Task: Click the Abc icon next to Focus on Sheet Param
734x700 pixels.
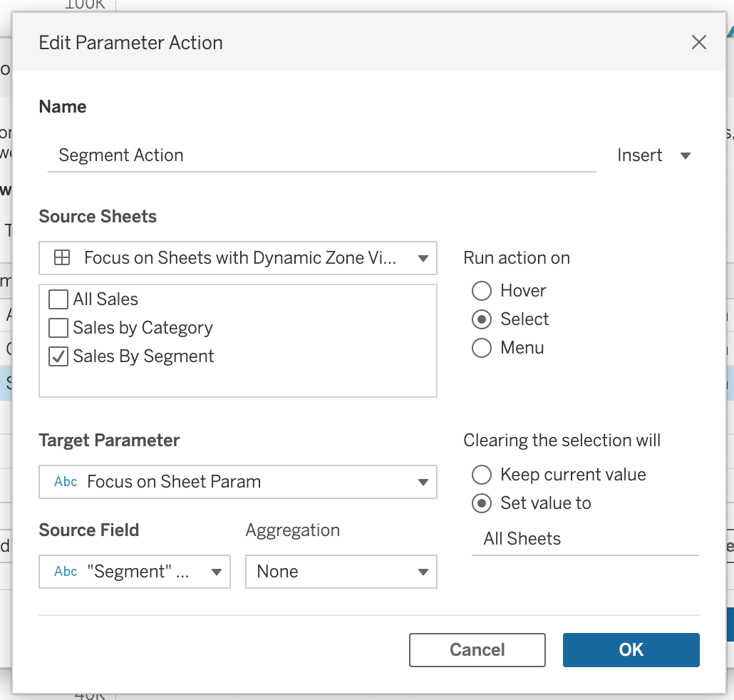Action: coord(65,482)
